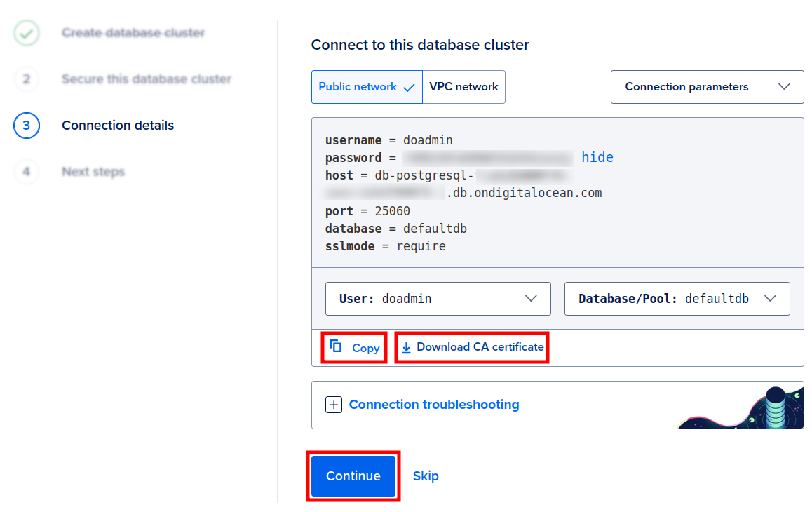Open the Database/Pool defaultdb dropdown
This screenshot has height=512, width=812.
click(677, 299)
